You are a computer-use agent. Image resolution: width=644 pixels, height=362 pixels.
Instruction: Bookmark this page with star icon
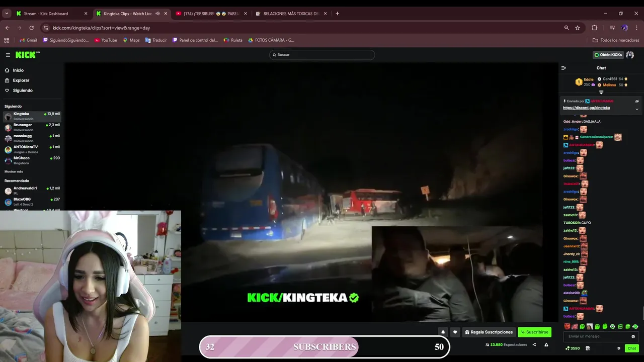tap(578, 28)
